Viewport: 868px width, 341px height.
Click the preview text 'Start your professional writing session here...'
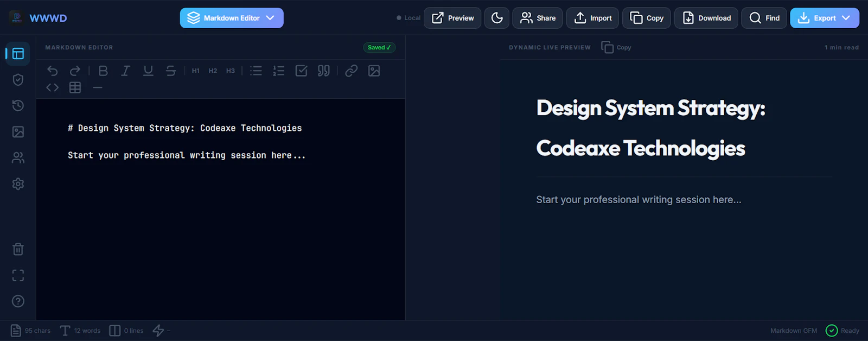click(639, 200)
